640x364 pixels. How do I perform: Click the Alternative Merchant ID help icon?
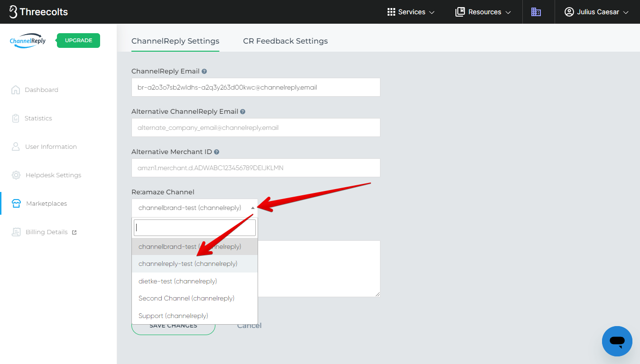coord(217,152)
